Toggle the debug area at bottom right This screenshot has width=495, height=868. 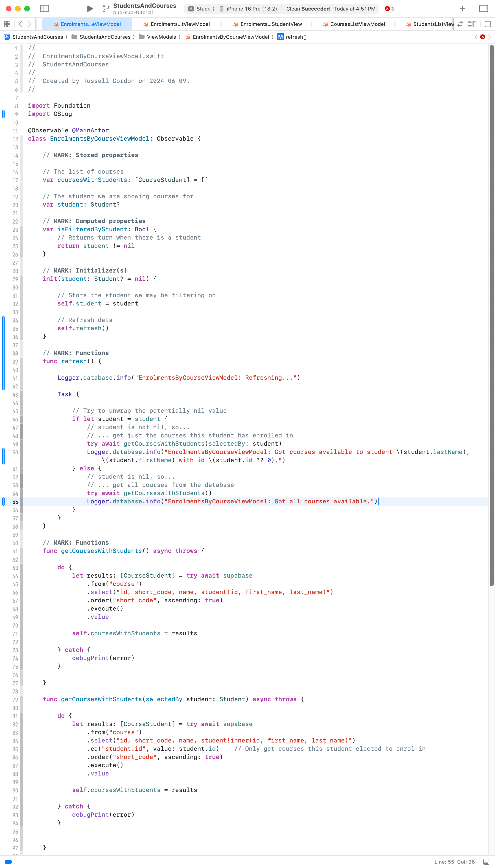(486, 862)
